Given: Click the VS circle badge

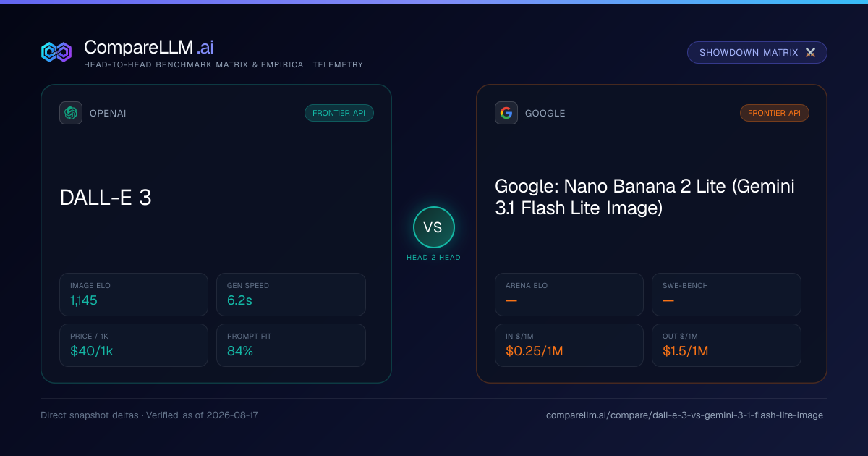Looking at the screenshot, I should 434,227.
